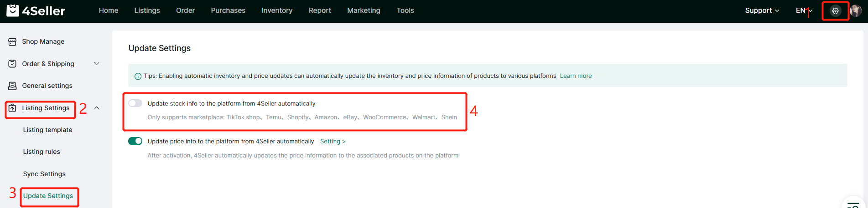Open the EN language dropdown
The height and width of the screenshot is (208, 868).
click(804, 10)
